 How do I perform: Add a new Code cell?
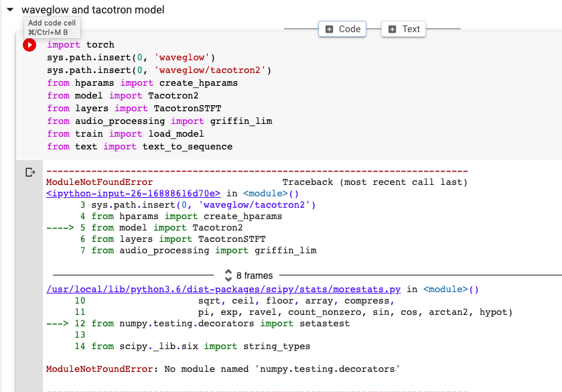click(342, 29)
